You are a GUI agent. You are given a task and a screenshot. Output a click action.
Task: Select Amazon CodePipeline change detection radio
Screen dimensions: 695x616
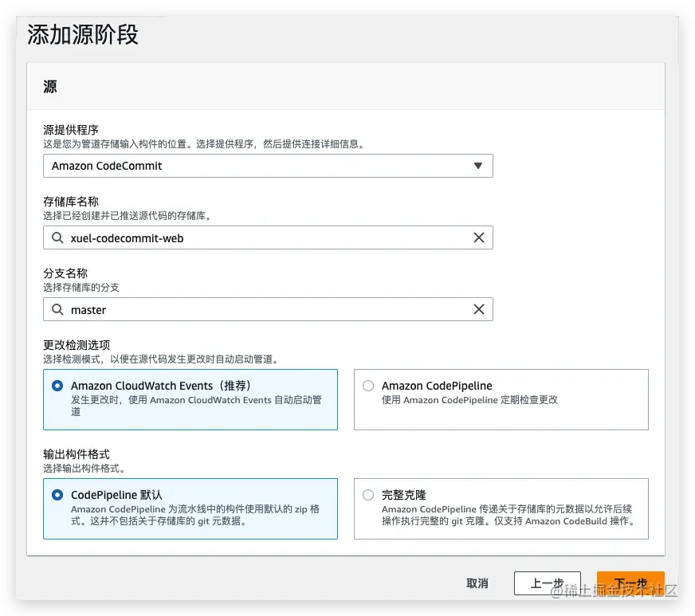(368, 386)
